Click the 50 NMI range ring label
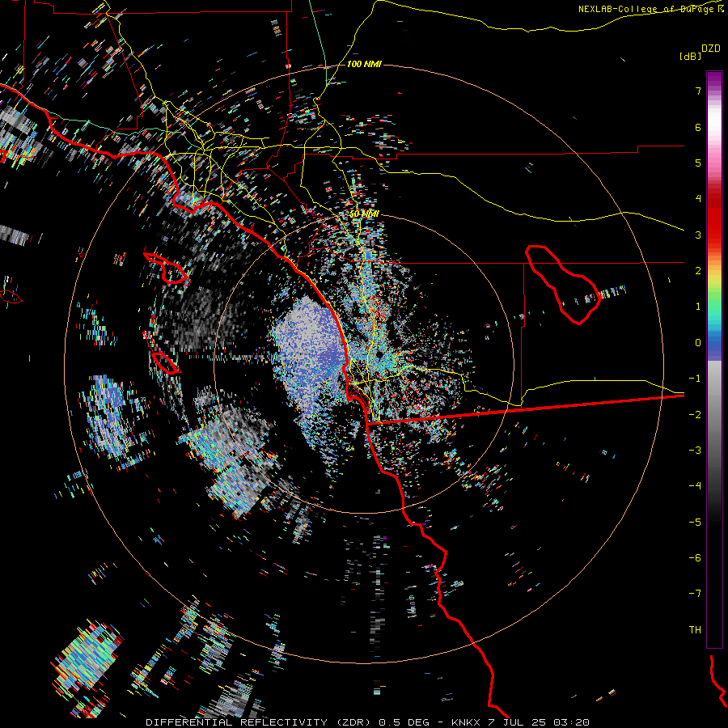Screen dimensions: 728x728 click(364, 214)
